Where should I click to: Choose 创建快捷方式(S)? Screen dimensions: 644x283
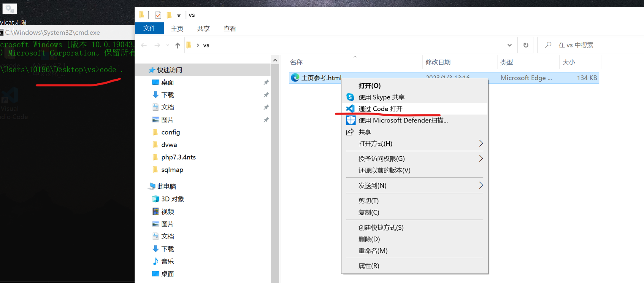click(x=415, y=228)
